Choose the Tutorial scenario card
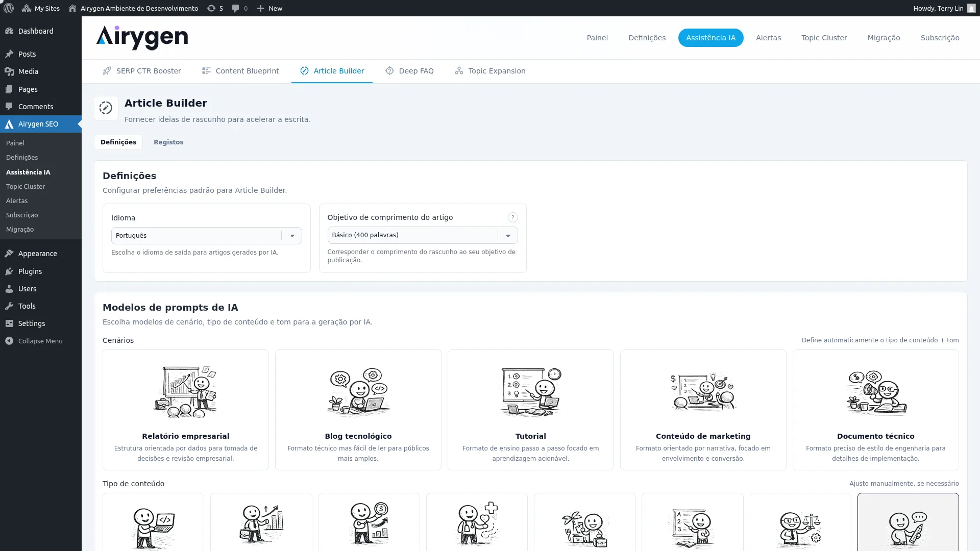The height and width of the screenshot is (551, 980). 530,410
